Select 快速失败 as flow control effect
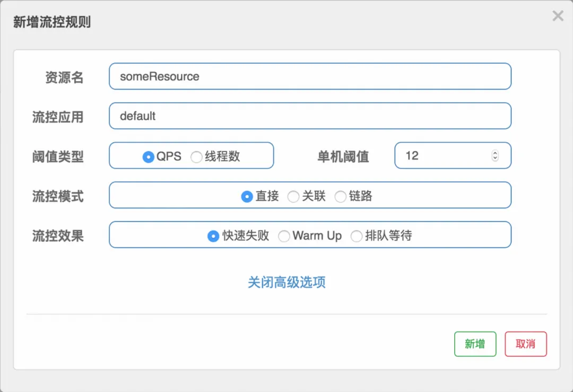Image resolution: width=573 pixels, height=392 pixels. click(x=213, y=236)
